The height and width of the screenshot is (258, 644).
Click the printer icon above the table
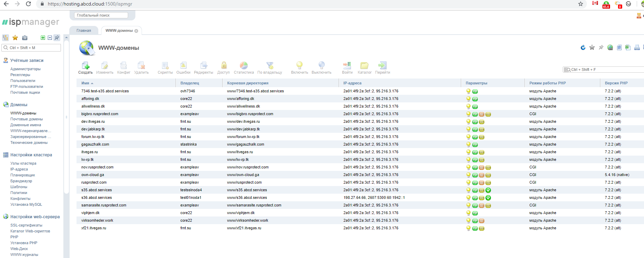[x=637, y=48]
